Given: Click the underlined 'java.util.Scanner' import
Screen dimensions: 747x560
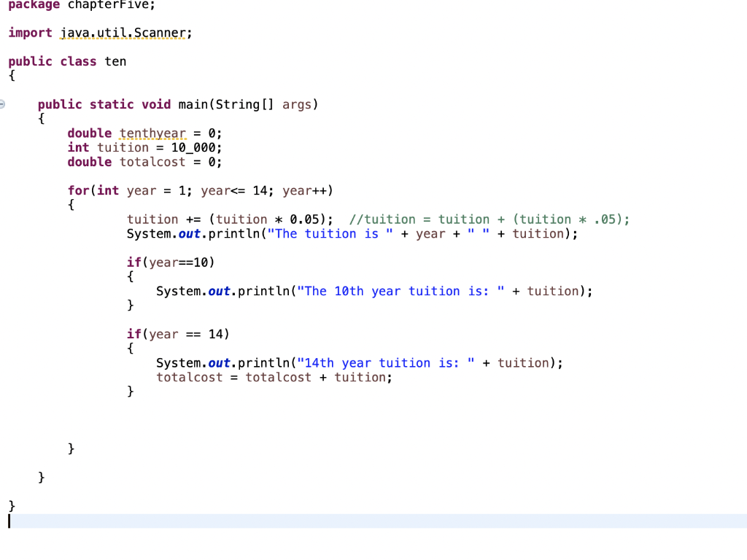Looking at the screenshot, I should 123,33.
